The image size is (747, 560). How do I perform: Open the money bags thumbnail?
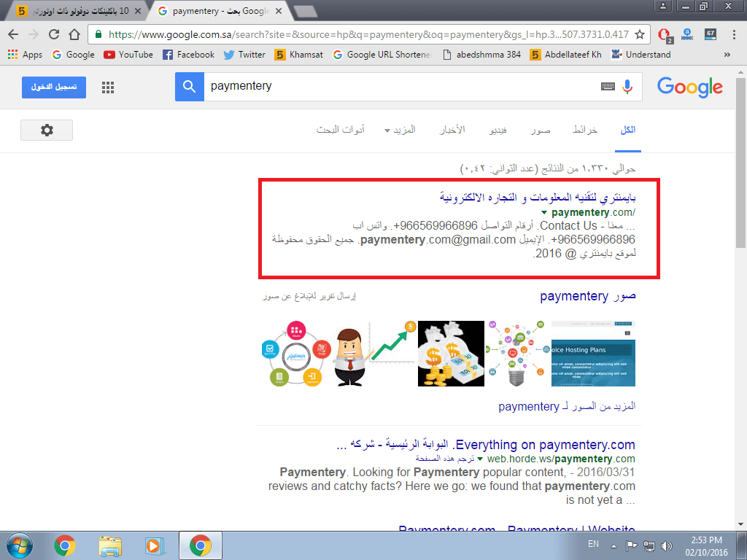451,354
